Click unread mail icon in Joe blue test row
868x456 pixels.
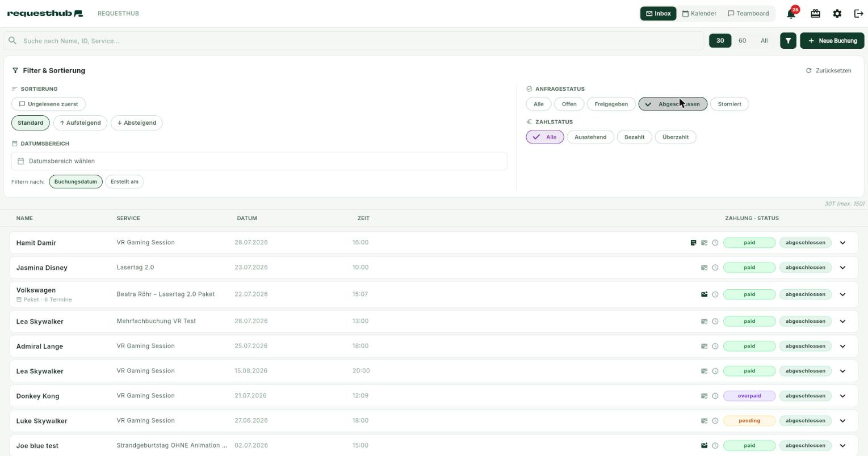(704, 446)
